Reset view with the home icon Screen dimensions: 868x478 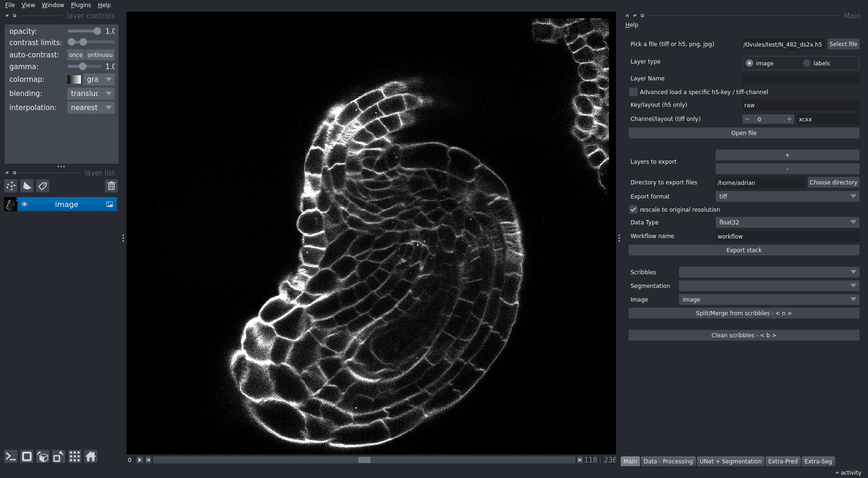coord(91,456)
